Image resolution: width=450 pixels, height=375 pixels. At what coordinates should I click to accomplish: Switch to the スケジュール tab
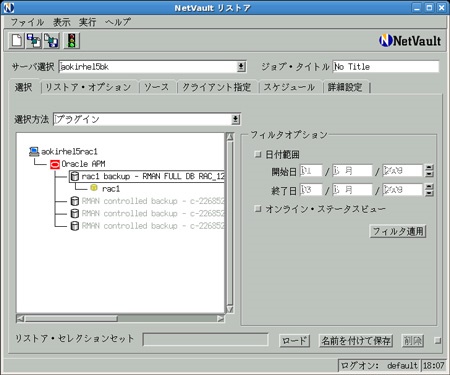tap(289, 87)
